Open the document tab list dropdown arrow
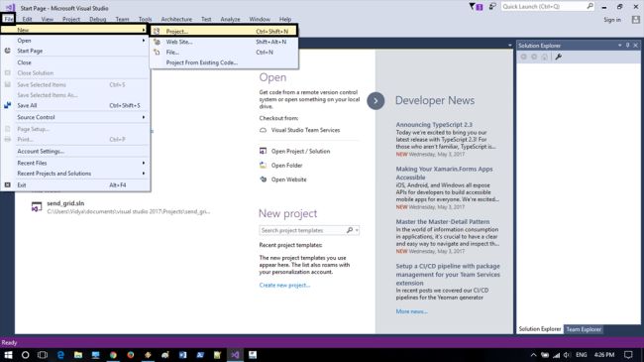644x362 pixels. click(510, 46)
